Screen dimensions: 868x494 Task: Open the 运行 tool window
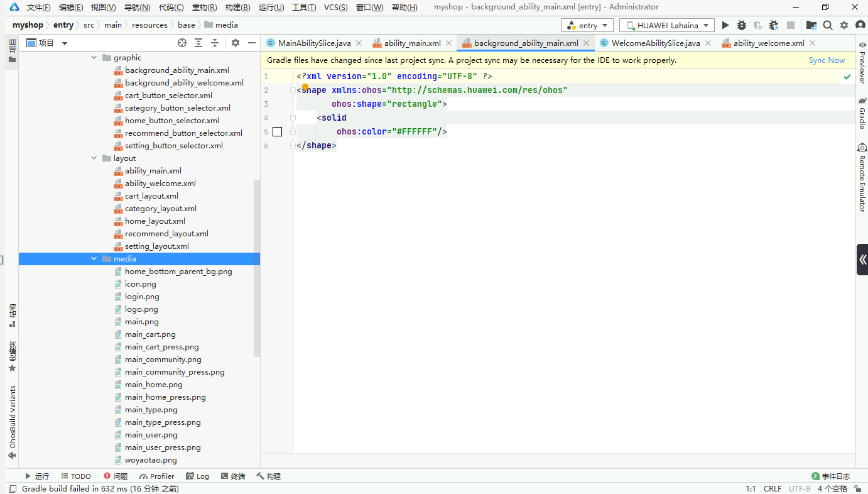[x=36, y=476]
